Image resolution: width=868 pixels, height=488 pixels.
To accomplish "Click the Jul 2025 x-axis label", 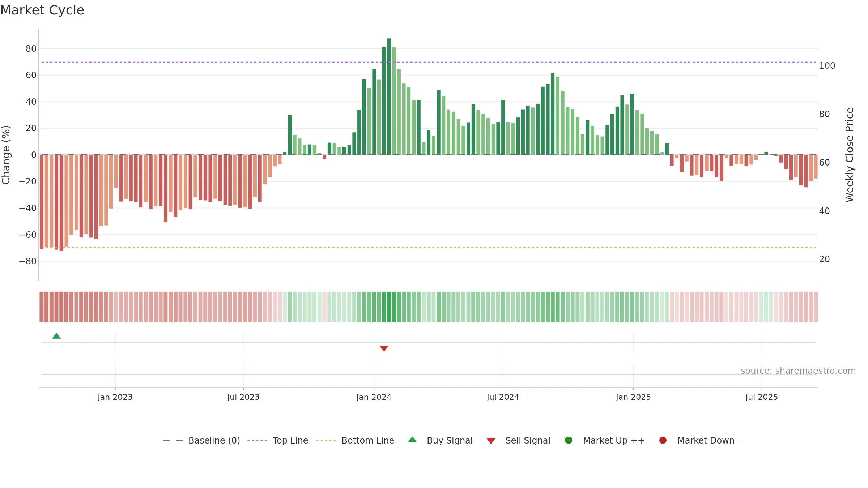I will point(762,397).
